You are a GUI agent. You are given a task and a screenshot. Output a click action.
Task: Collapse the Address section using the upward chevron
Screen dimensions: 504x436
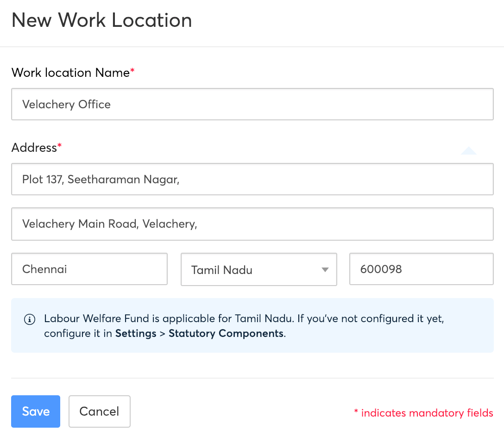(x=469, y=150)
